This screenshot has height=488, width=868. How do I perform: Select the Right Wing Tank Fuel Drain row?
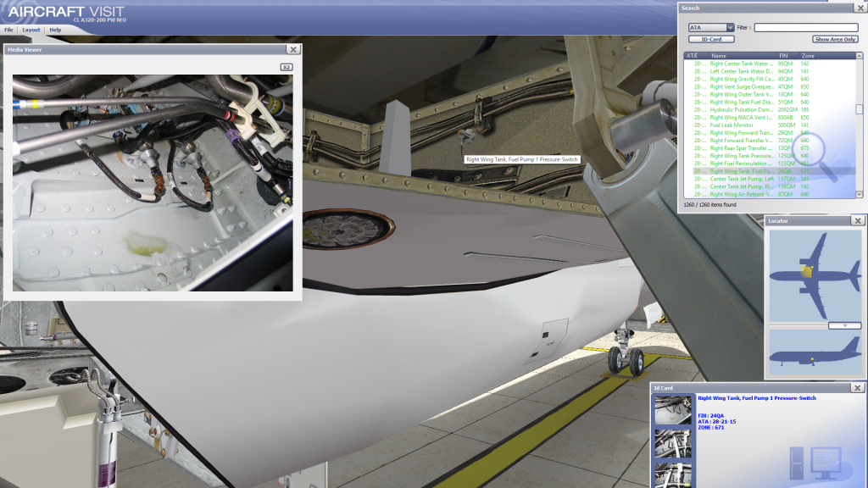point(770,103)
